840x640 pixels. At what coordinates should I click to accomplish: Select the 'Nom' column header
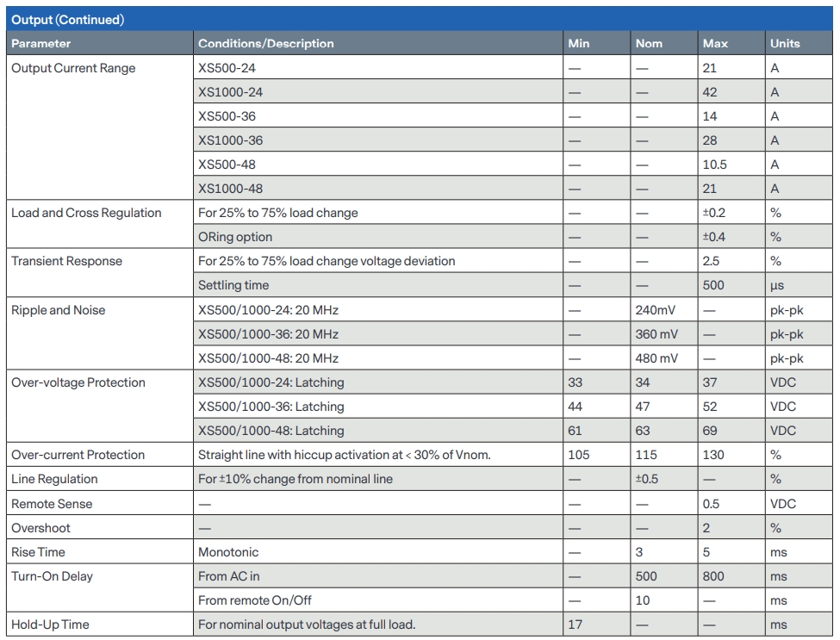[x=649, y=43]
